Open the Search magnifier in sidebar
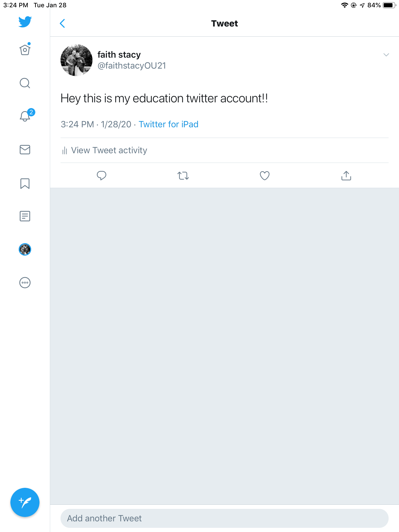 [25, 83]
